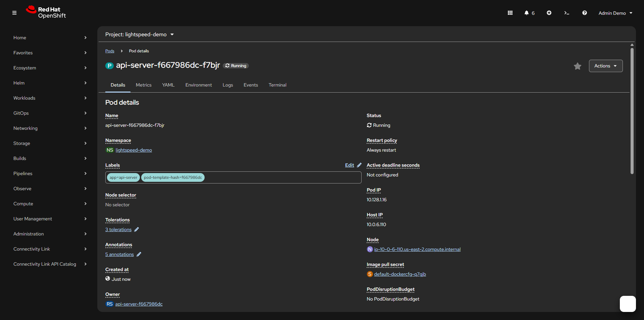644x320 pixels.
Task: Launch the command line terminal icon
Action: pyautogui.click(x=567, y=13)
